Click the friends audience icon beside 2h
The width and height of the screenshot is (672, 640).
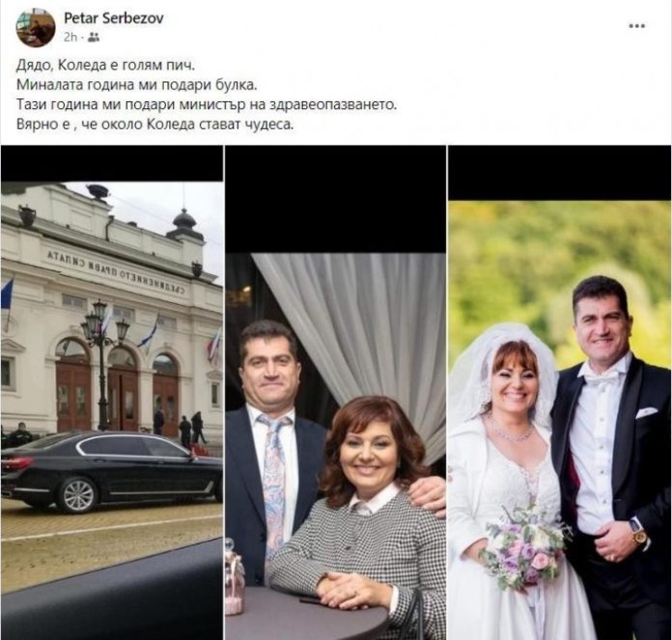[94, 38]
